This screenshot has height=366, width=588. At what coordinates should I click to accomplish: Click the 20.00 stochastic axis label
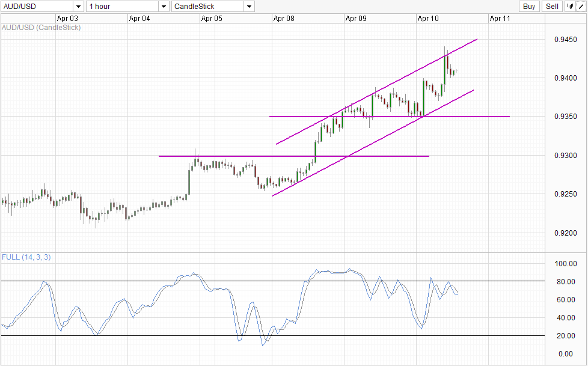tap(566, 335)
